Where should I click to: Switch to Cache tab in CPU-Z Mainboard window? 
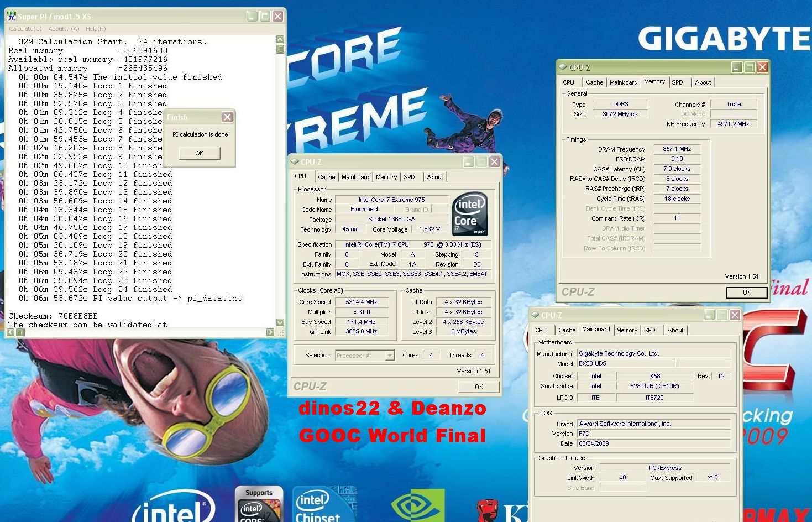pyautogui.click(x=567, y=330)
